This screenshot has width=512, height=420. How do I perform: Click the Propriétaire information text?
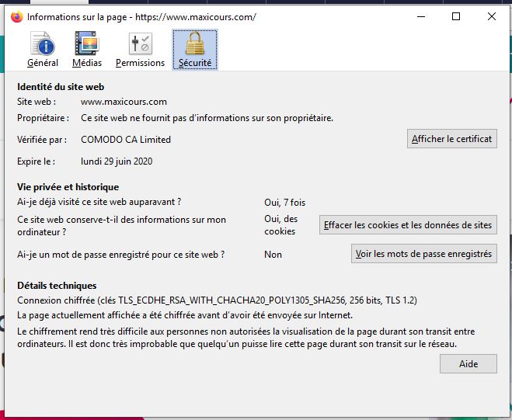tap(207, 118)
